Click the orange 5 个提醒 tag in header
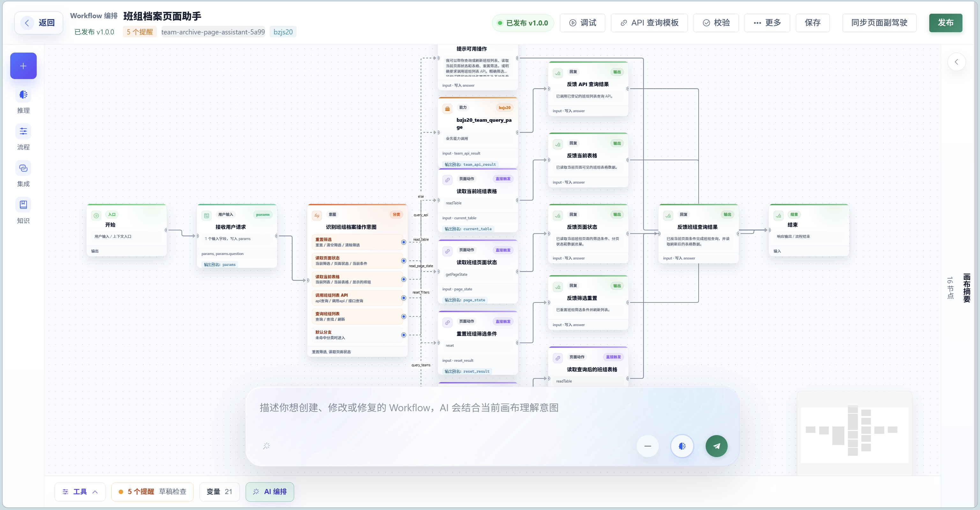Image resolution: width=980 pixels, height=510 pixels. 140,32
